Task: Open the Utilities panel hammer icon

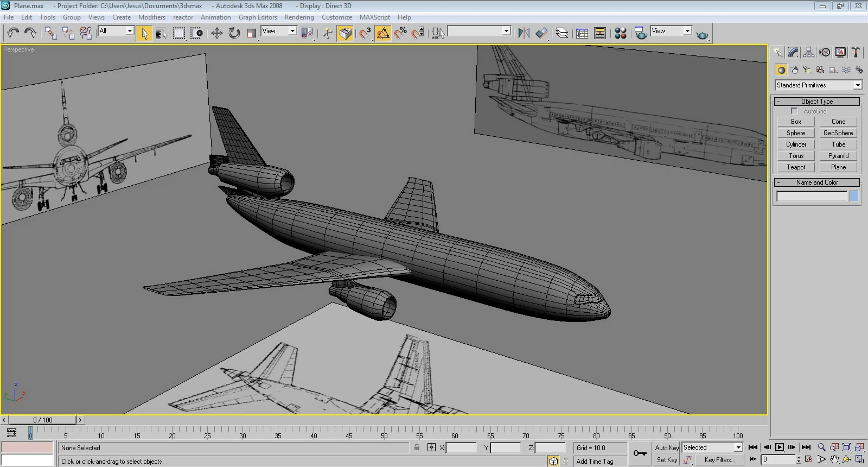Action: point(856,53)
